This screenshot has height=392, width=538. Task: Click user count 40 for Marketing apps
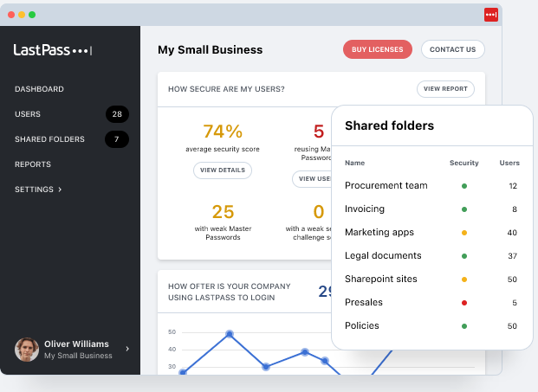coord(512,233)
